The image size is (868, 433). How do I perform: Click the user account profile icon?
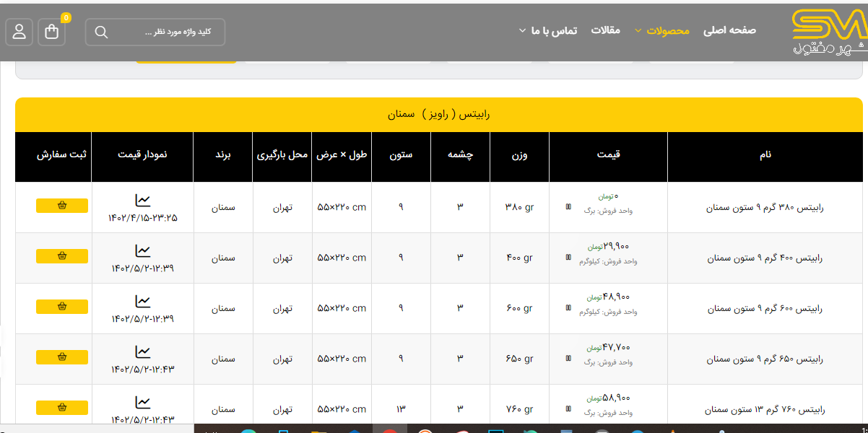[19, 32]
